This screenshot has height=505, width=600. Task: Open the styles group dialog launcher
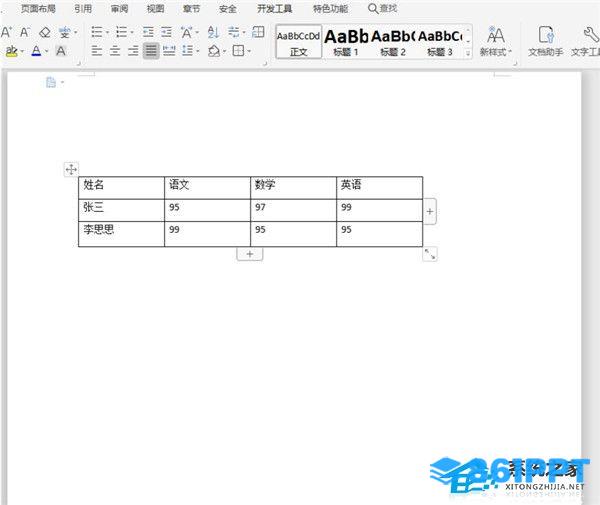tap(515, 64)
